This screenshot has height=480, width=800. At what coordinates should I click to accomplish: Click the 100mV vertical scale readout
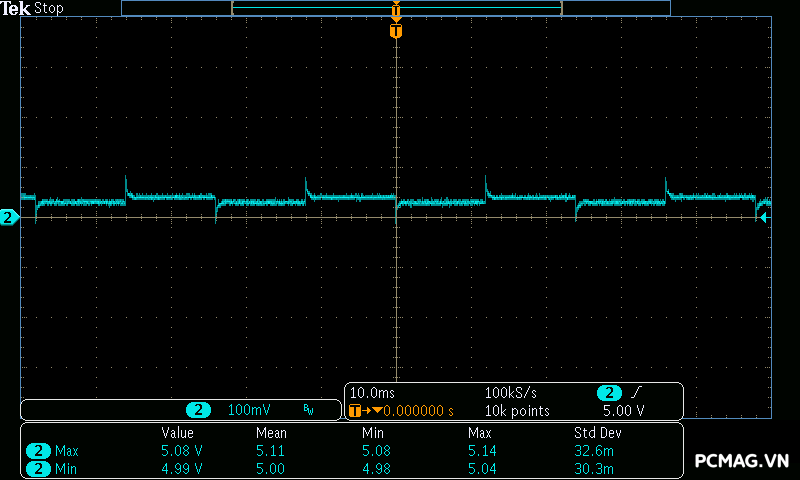pyautogui.click(x=248, y=410)
